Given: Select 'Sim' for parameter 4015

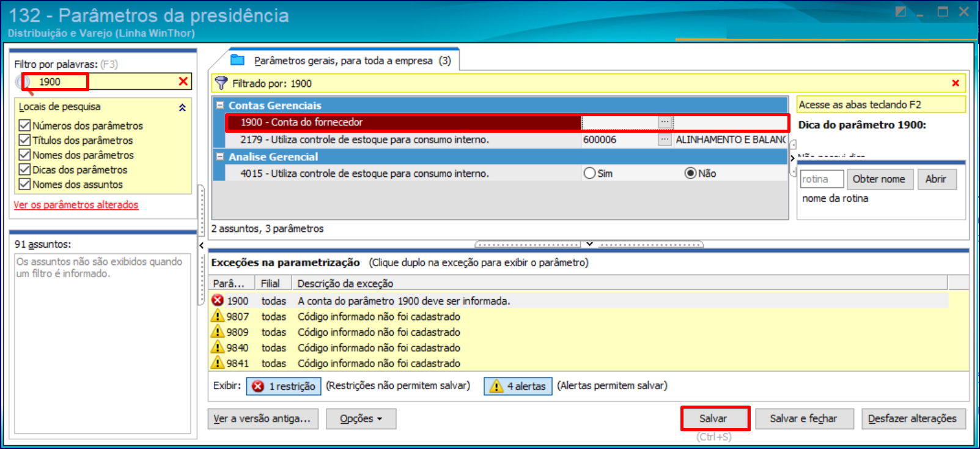Looking at the screenshot, I should pyautogui.click(x=589, y=173).
